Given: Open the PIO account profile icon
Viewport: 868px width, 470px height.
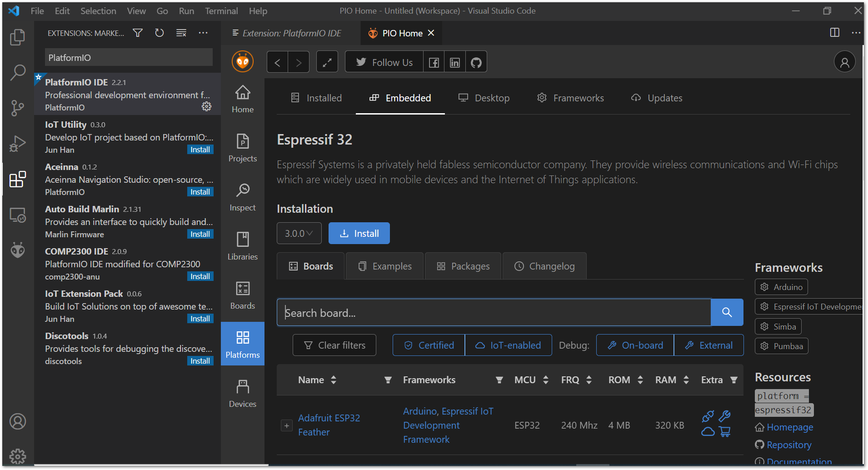Looking at the screenshot, I should point(845,62).
